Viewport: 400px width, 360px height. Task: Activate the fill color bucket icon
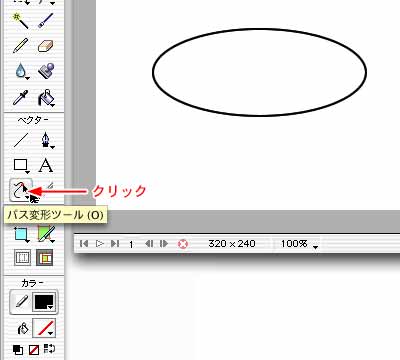(x=22, y=328)
